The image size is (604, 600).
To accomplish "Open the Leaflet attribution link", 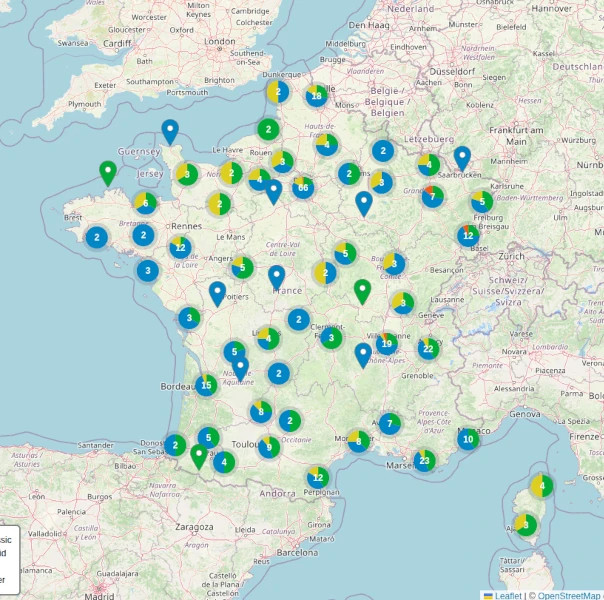I will point(509,594).
